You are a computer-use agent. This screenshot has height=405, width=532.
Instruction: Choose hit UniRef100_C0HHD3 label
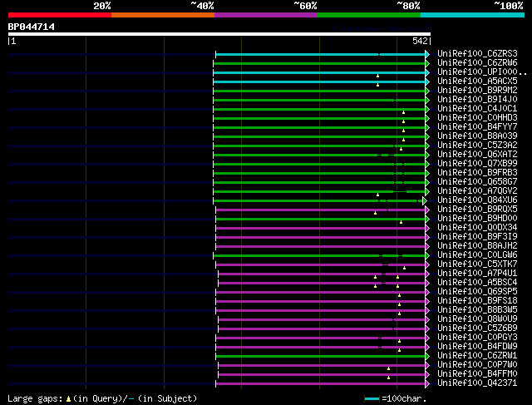(x=477, y=118)
